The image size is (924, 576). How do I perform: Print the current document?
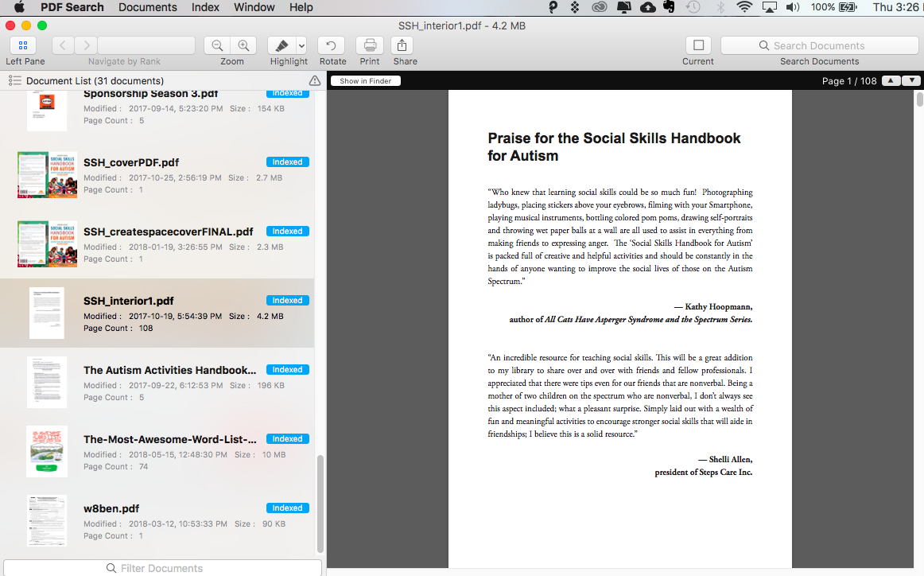(x=370, y=45)
